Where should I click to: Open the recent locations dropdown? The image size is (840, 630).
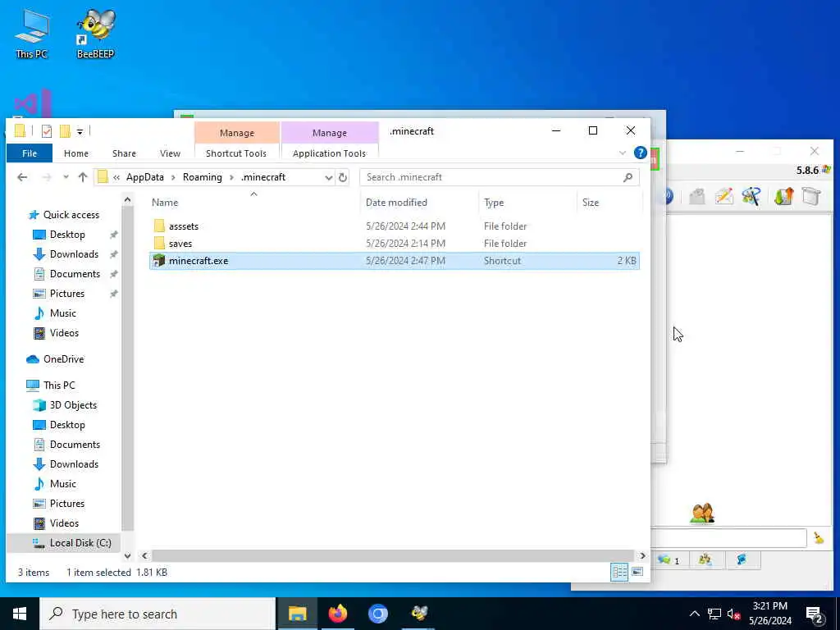coord(66,177)
